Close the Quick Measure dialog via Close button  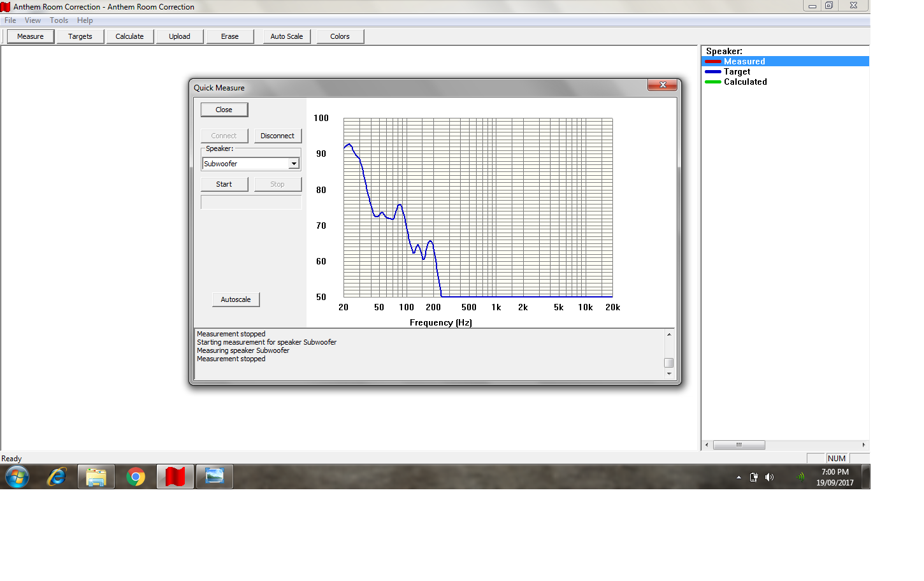point(224,110)
